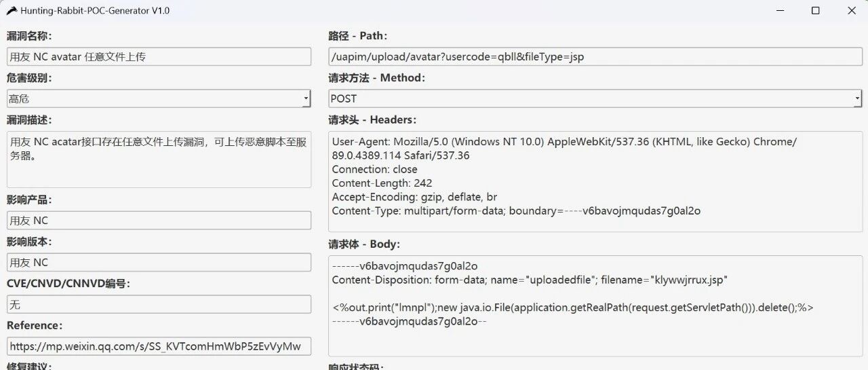Click the Reference URL input field
The image size is (868, 370).
pos(159,346)
